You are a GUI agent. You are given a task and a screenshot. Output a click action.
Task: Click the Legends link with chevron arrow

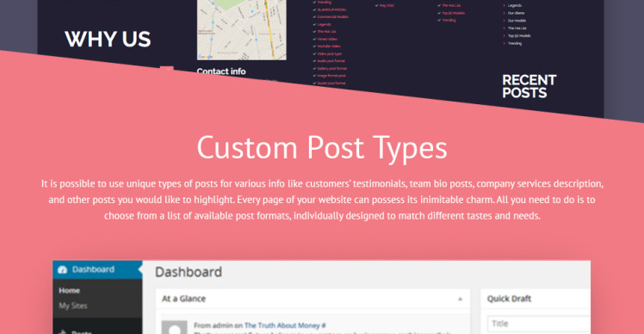coord(514,5)
